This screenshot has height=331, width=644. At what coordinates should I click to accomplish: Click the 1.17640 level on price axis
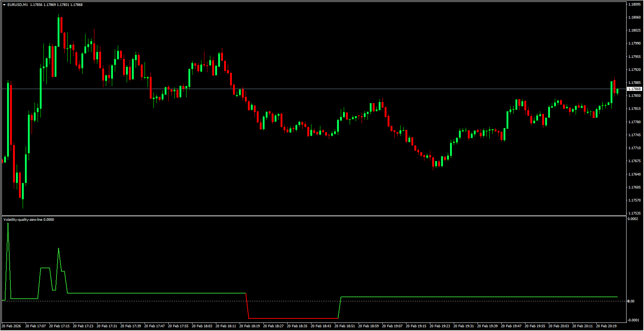tap(634, 174)
